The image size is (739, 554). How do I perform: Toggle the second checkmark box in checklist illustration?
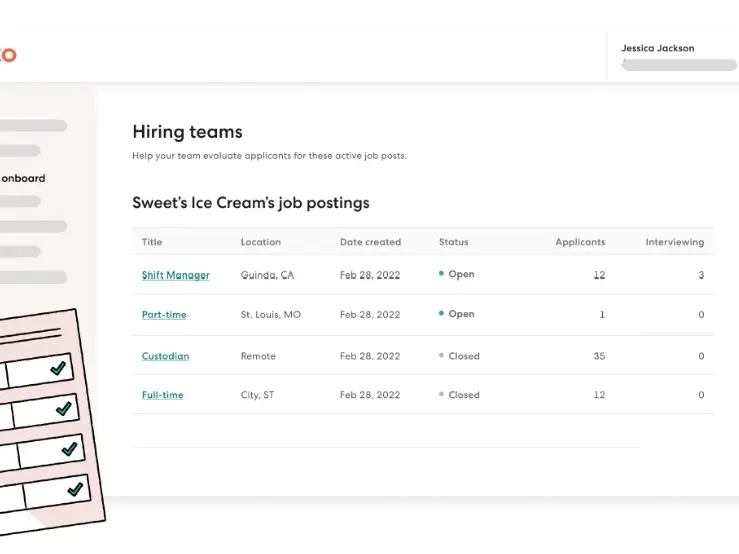[x=63, y=409]
